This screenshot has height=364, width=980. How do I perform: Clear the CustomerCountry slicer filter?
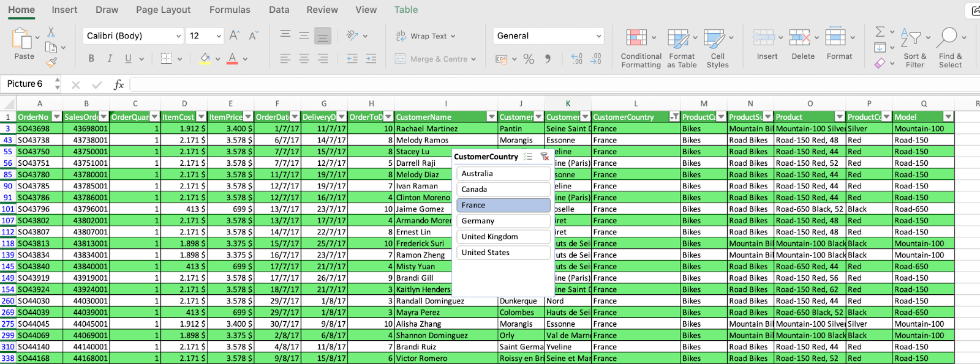[x=545, y=157]
